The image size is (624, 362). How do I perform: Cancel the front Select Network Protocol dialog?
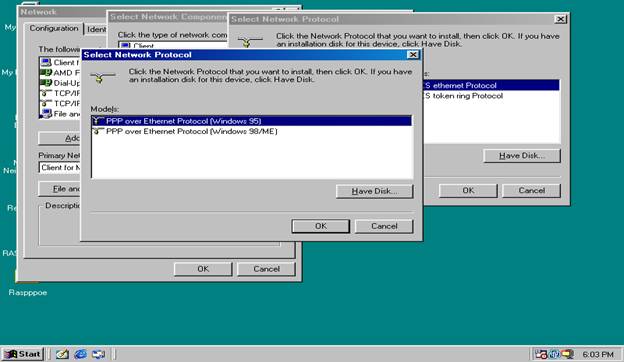click(384, 226)
